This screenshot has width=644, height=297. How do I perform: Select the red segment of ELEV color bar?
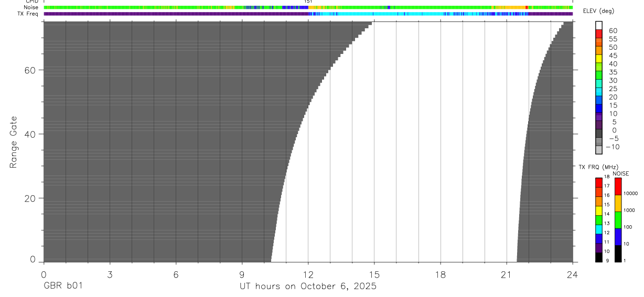tap(599, 33)
